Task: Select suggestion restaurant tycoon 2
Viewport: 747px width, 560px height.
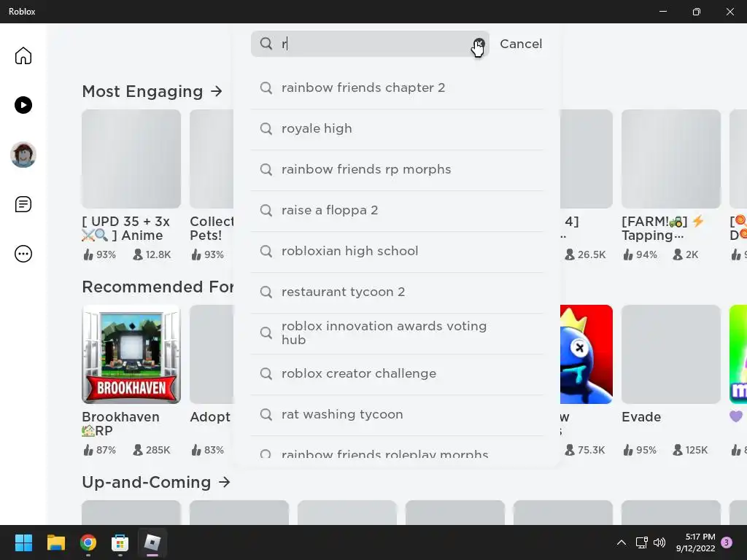Action: click(397, 292)
